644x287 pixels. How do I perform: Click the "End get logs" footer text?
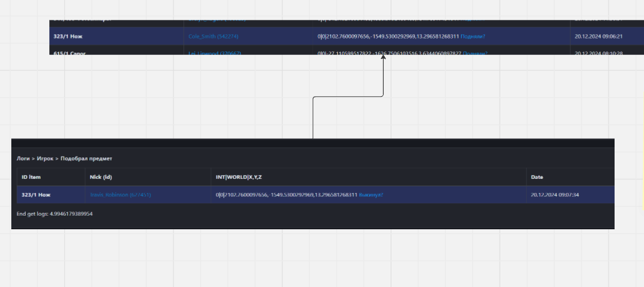54,215
